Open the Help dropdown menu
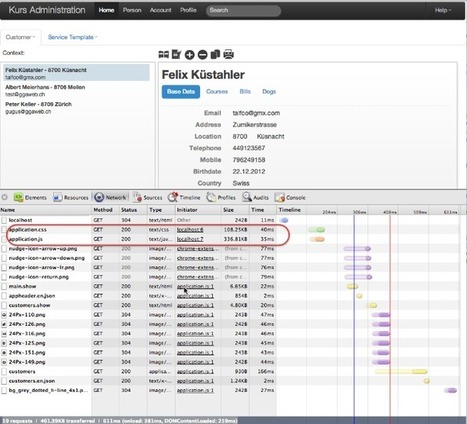 coord(443,10)
